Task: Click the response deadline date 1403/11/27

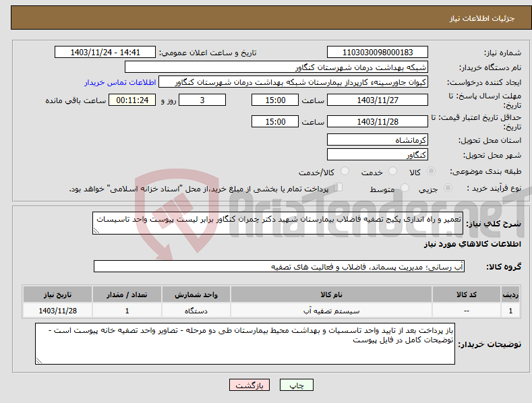Action: tap(378, 100)
